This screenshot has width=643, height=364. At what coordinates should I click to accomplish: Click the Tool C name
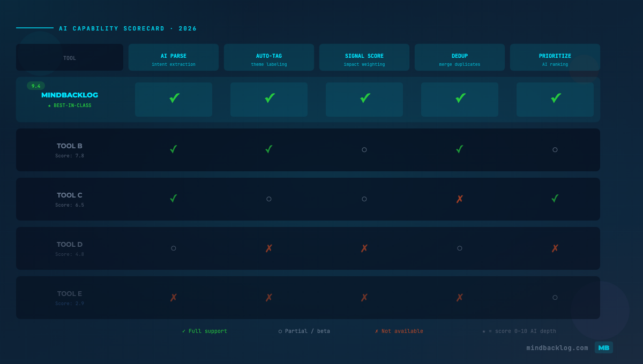(x=70, y=195)
